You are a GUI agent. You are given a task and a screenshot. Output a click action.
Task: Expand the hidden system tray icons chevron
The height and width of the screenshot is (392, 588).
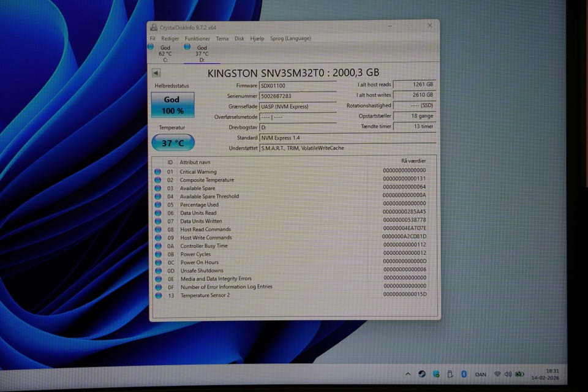tap(408, 374)
